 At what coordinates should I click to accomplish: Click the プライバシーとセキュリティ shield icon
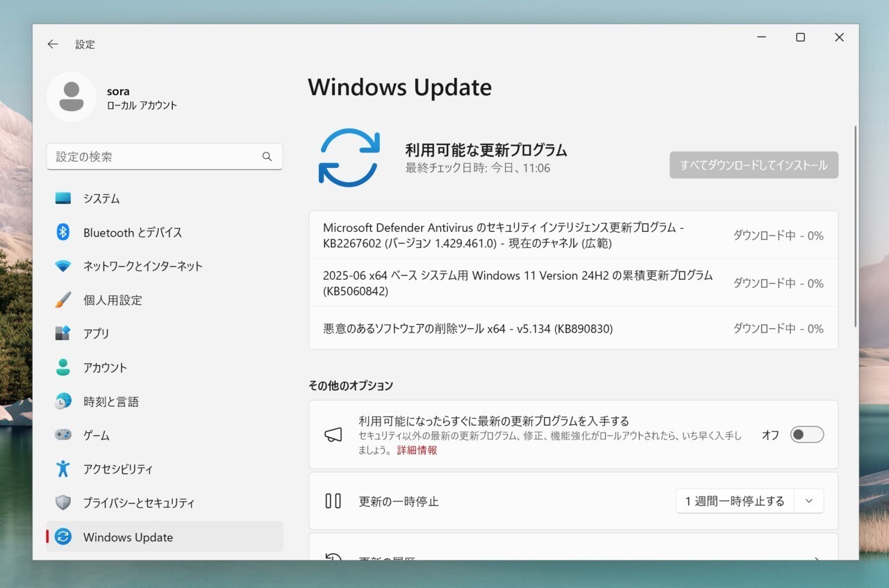(x=63, y=503)
